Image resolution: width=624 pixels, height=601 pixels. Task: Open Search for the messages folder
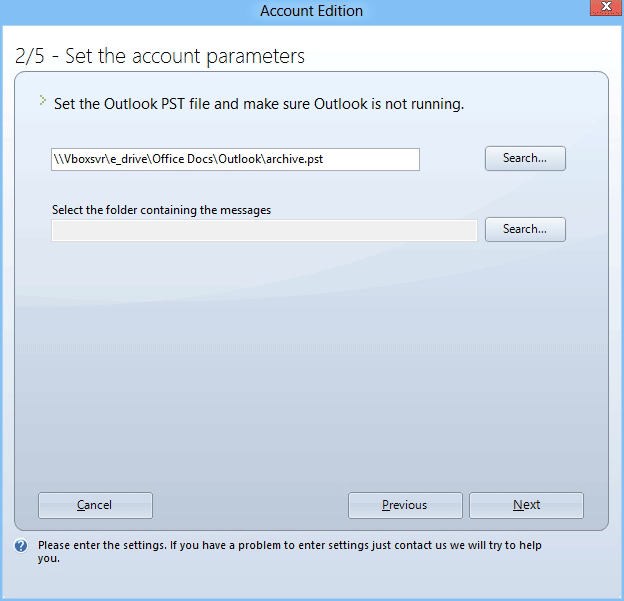[x=525, y=229]
